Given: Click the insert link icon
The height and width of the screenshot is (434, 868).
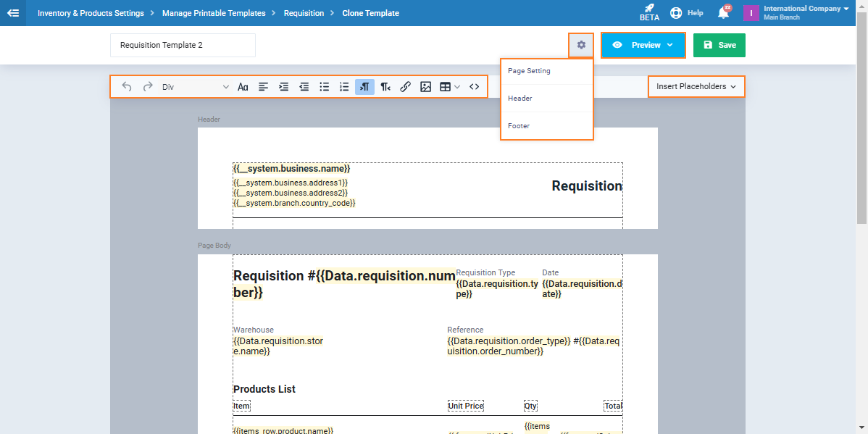Looking at the screenshot, I should point(406,87).
